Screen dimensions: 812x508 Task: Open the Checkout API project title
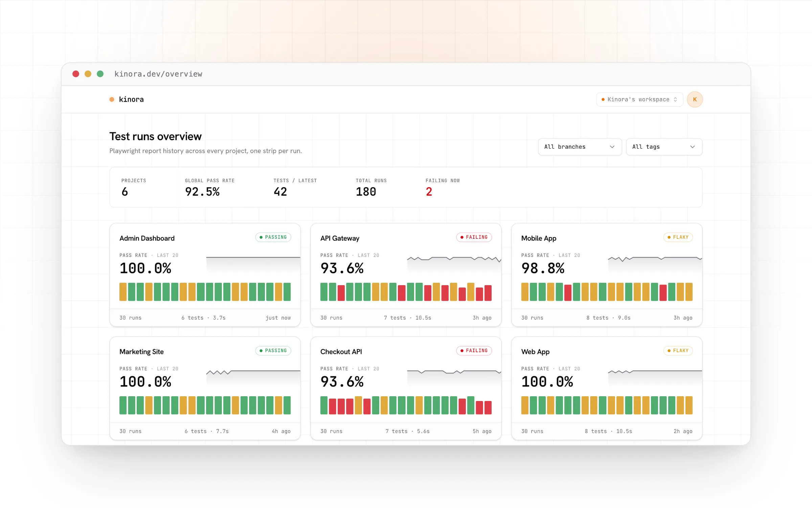[341, 352]
